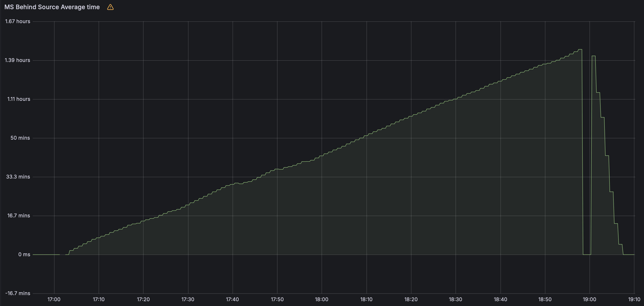Click the '1.11 hours' y-axis label
The width and height of the screenshot is (644, 306).
pos(19,99)
